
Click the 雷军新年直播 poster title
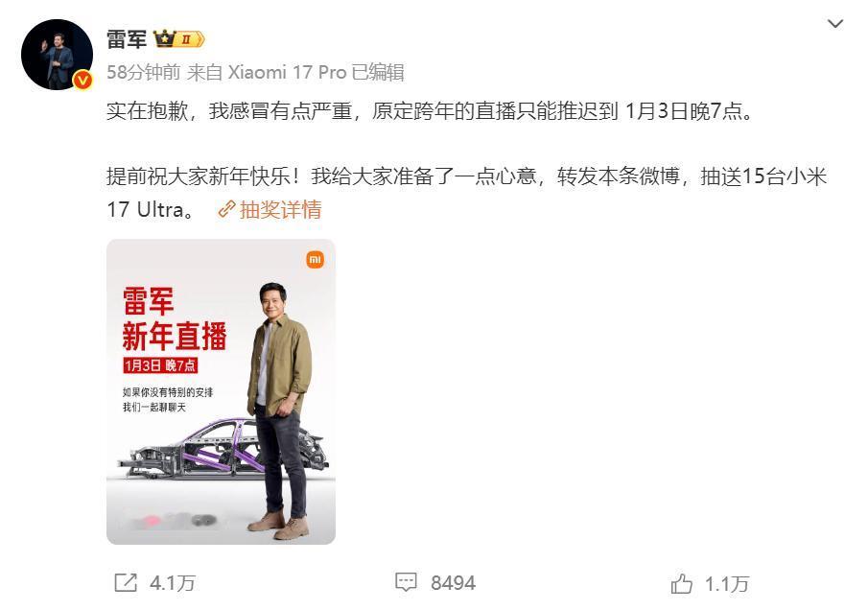point(175,318)
